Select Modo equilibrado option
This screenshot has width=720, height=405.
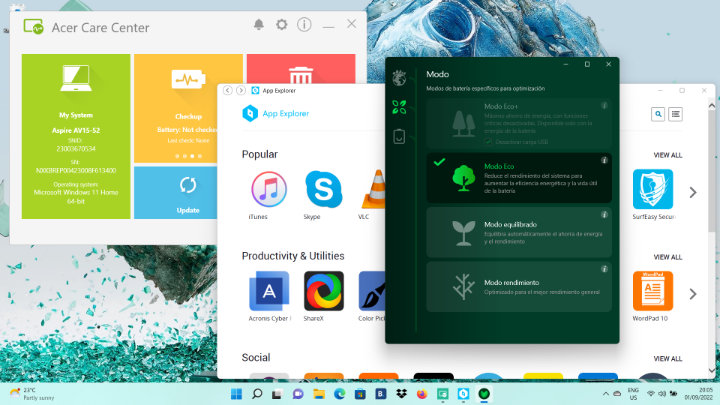(519, 232)
